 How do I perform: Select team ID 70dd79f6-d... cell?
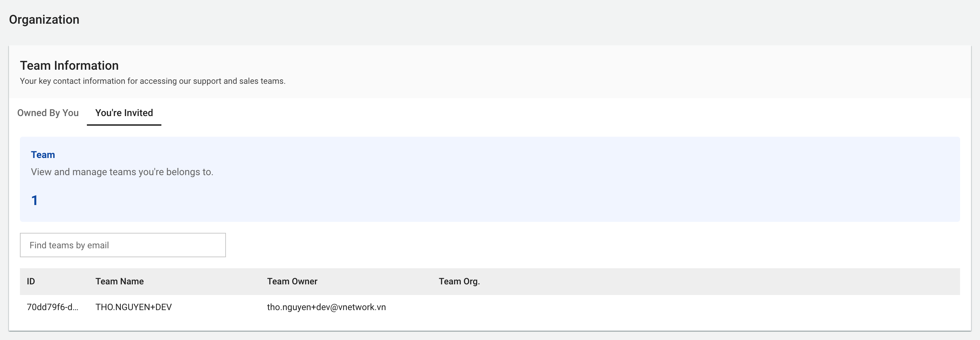pos(53,307)
